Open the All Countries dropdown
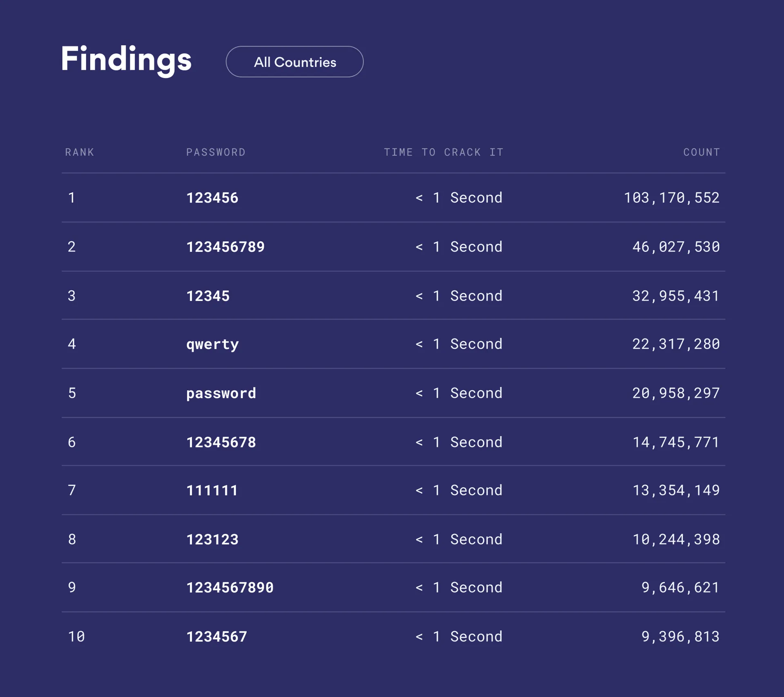Image resolution: width=784 pixels, height=697 pixels. point(294,62)
